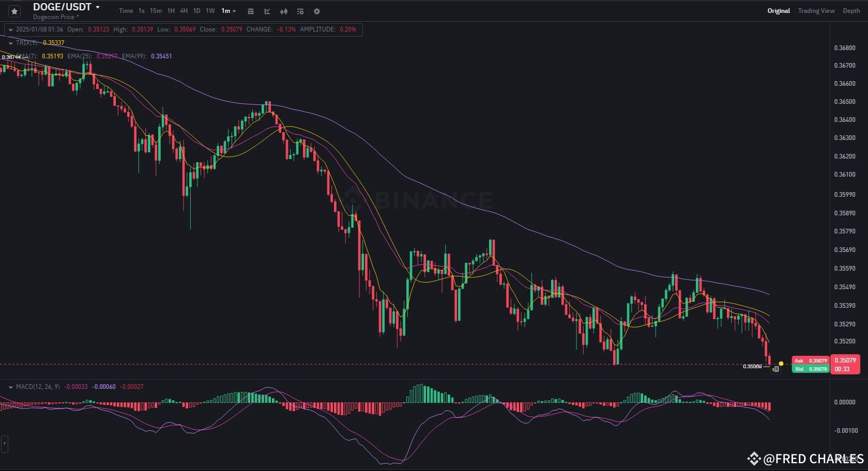The image size is (868, 471).
Task: Open the chart calendar/date range icon
Action: [x=251, y=11]
